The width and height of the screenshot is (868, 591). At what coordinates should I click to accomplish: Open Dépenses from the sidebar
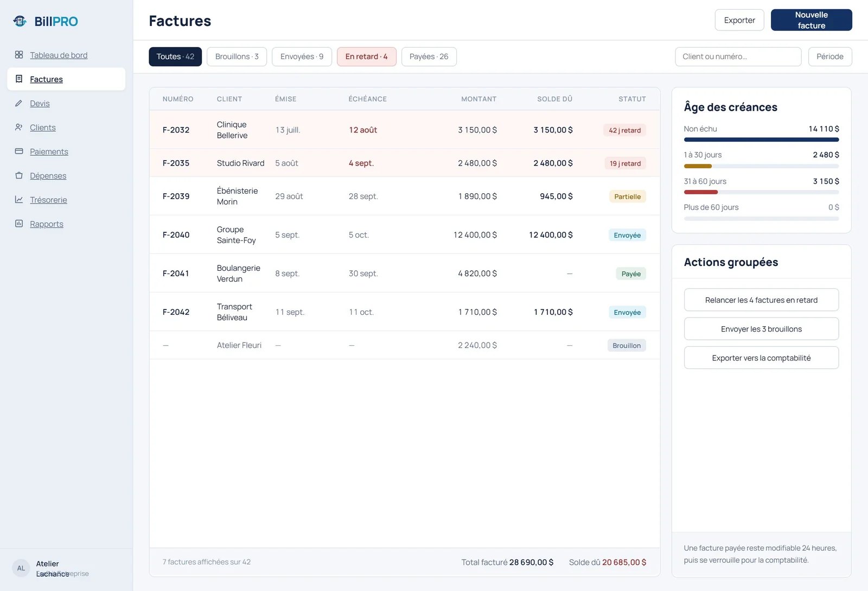point(48,175)
